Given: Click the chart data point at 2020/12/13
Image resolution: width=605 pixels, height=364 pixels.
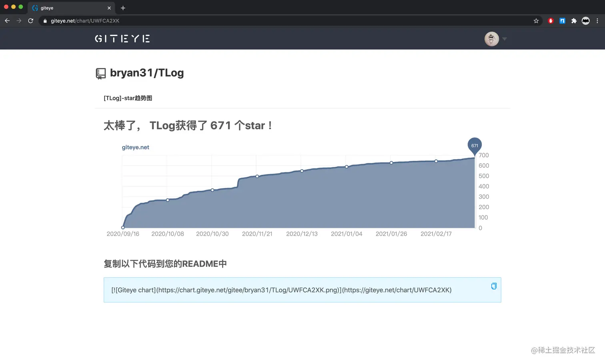Looking at the screenshot, I should tap(302, 171).
